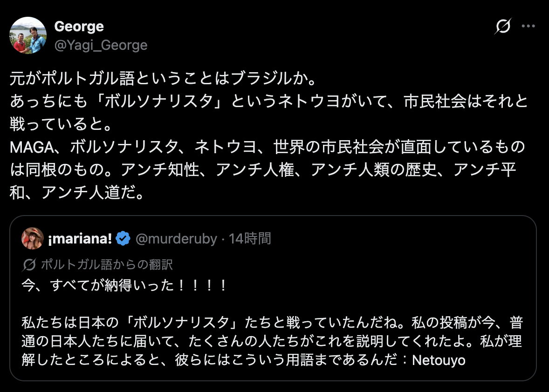Click the blue verified badge beside ¡mariana!
Image resolution: width=549 pixels, height=392 pixels.
[x=123, y=239]
